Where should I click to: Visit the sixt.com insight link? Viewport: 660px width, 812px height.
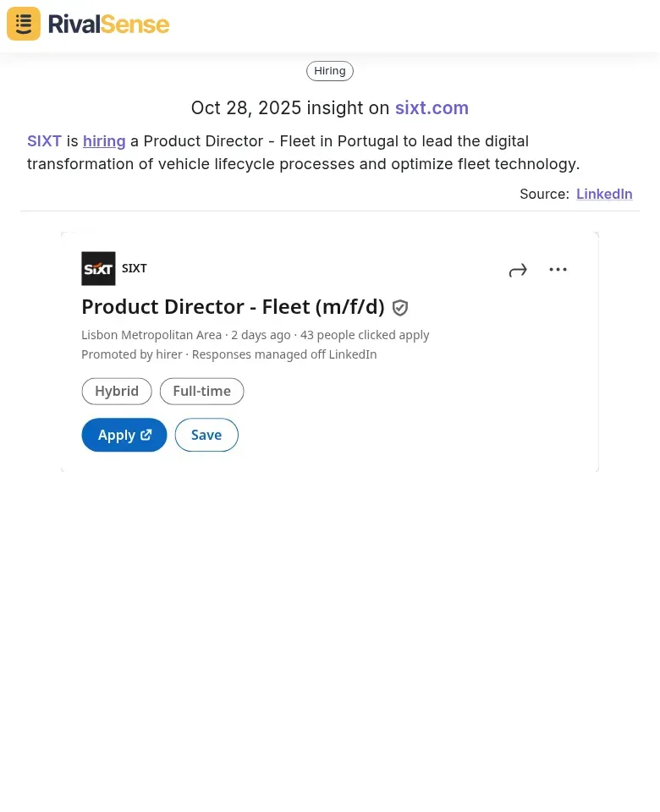(x=432, y=107)
